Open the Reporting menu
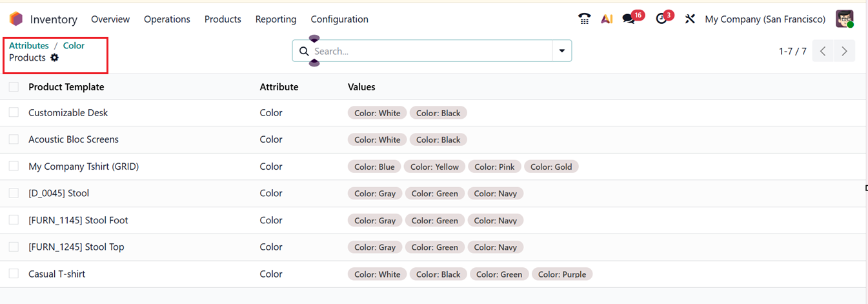 (276, 19)
